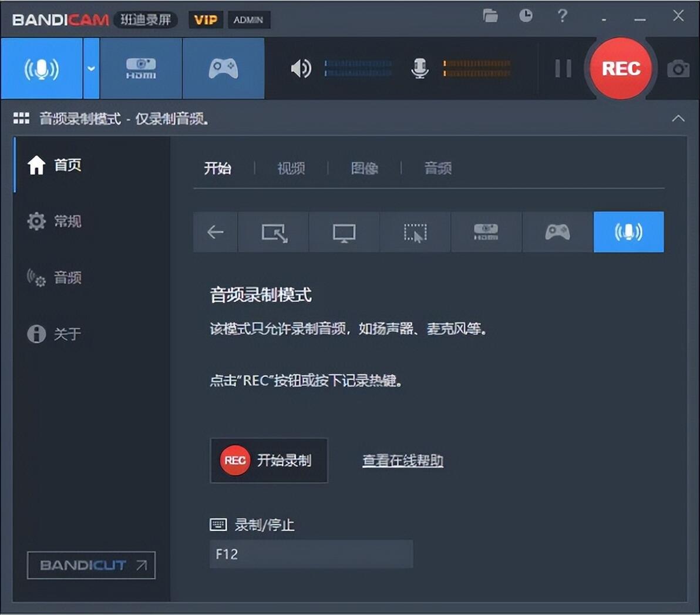Open recording mode dropdown arrow
The width and height of the screenshot is (700, 615).
point(91,68)
